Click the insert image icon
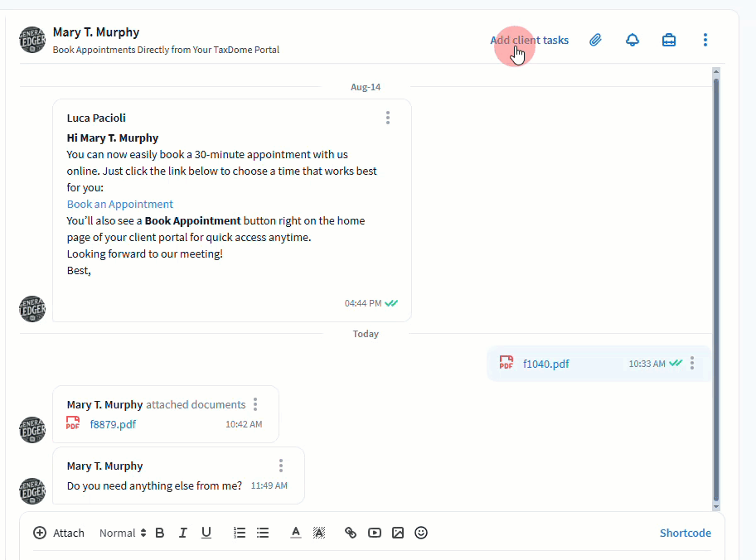This screenshot has width=756, height=560. tap(398, 533)
